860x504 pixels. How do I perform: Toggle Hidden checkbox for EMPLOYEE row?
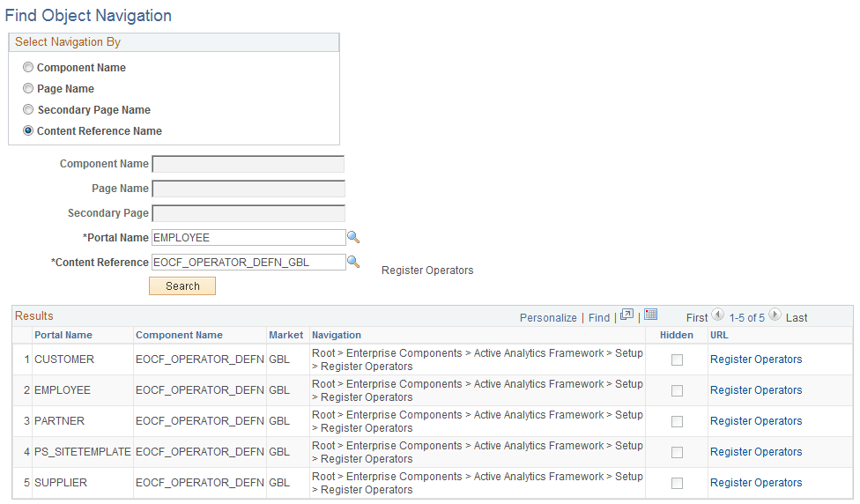pos(678,390)
